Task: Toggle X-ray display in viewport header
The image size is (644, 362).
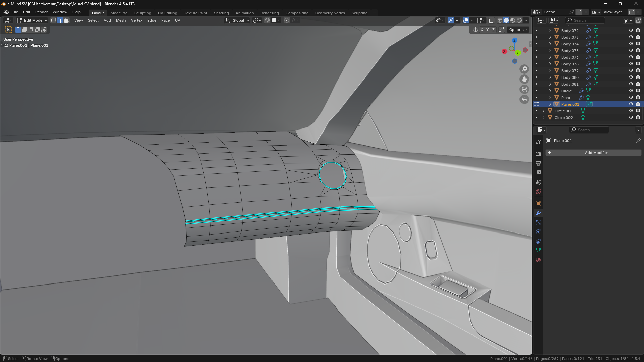Action: [491, 20]
